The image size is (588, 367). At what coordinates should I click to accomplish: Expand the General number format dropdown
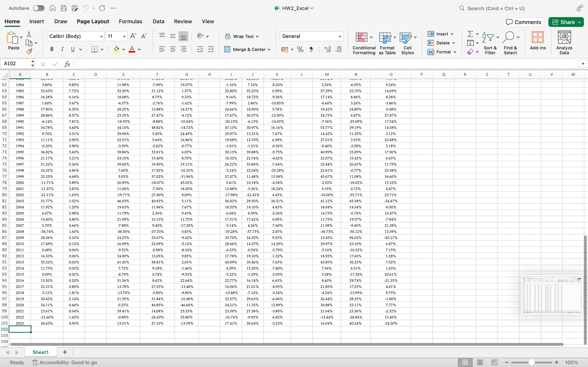(x=340, y=36)
